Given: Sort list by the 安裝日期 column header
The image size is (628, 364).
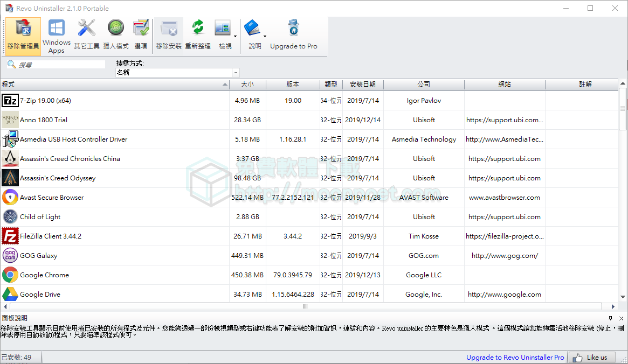Looking at the screenshot, I should 362,85.
